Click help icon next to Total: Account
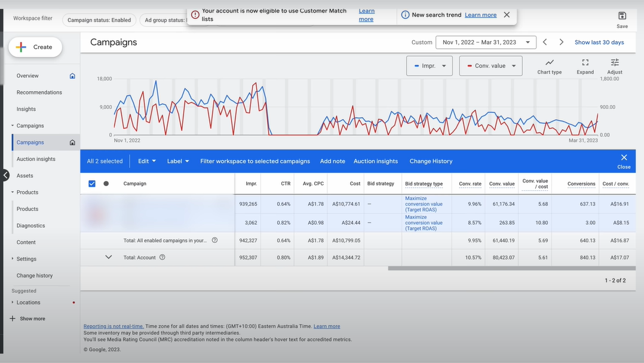Screen dimensions: 644x363 click(162, 257)
